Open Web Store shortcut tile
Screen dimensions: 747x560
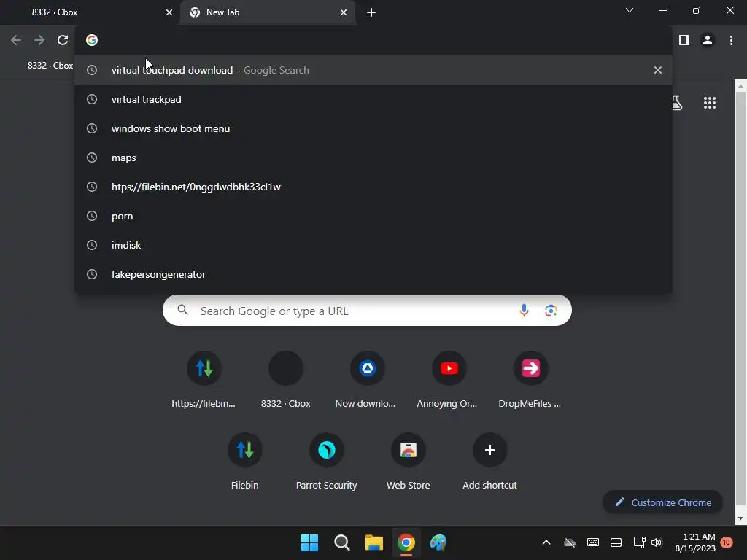(409, 462)
